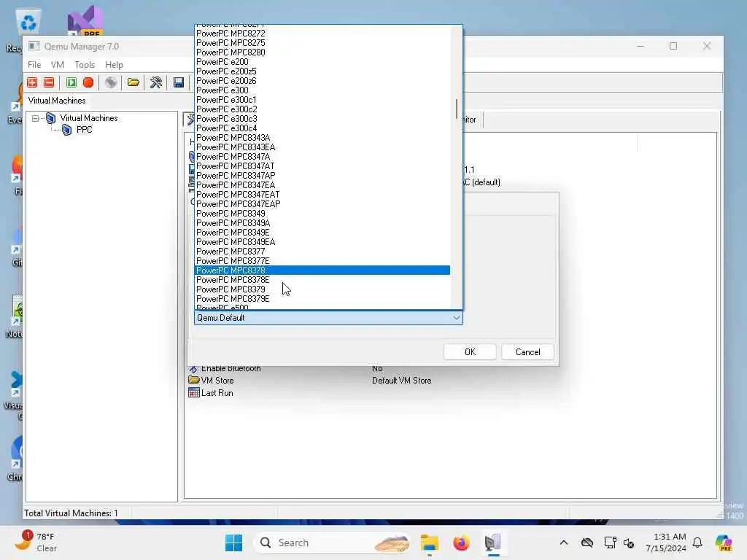Image resolution: width=747 pixels, height=560 pixels.
Task: Select PowerPC MPC8343EA in the list
Action: [322, 147]
